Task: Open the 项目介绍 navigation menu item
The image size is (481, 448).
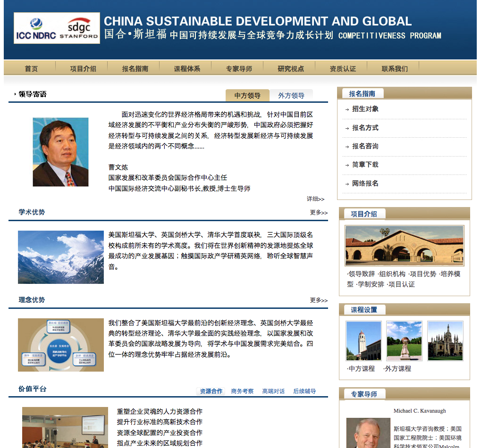Action: 83,69
